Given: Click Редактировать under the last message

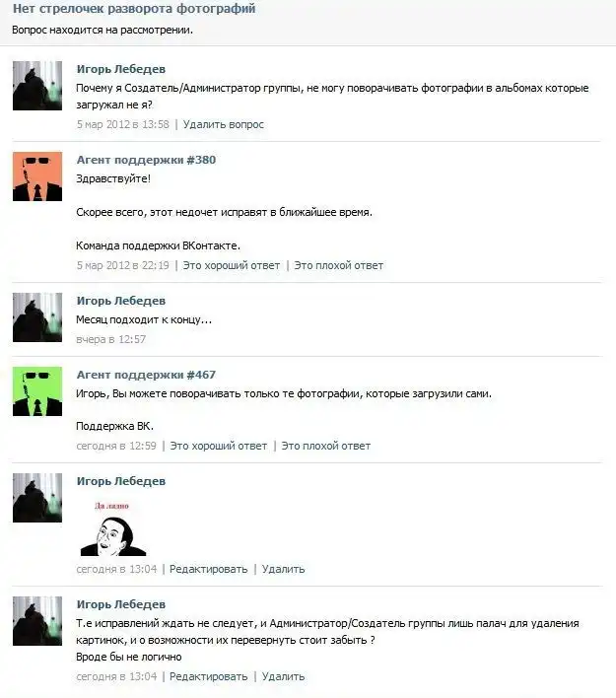Looking at the screenshot, I should (208, 676).
